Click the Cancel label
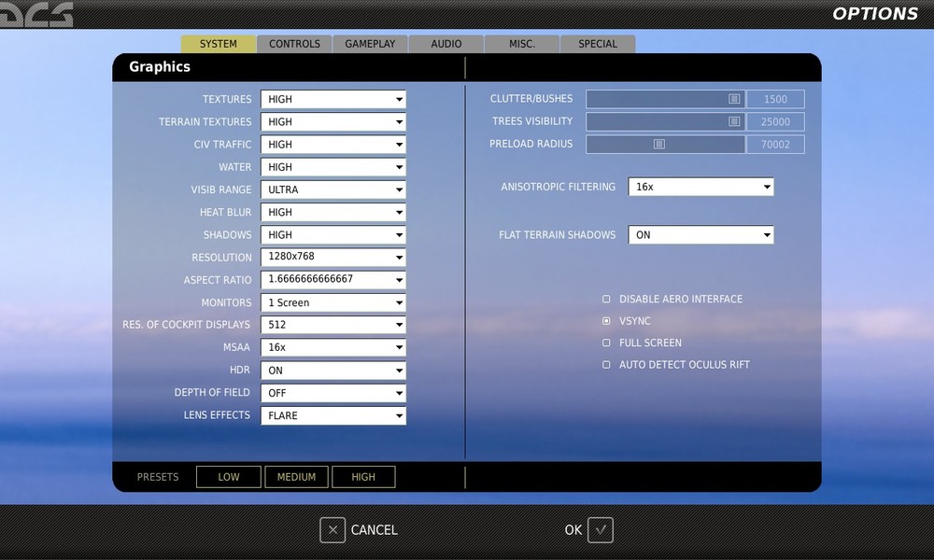This screenshot has width=934, height=560. (x=375, y=529)
